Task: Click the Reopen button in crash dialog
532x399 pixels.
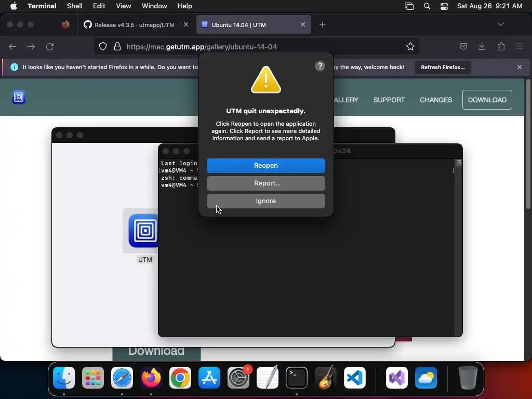Action: coord(265,166)
